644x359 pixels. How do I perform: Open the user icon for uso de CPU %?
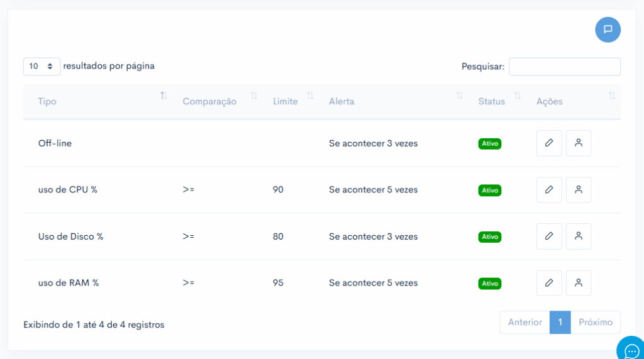click(x=579, y=190)
